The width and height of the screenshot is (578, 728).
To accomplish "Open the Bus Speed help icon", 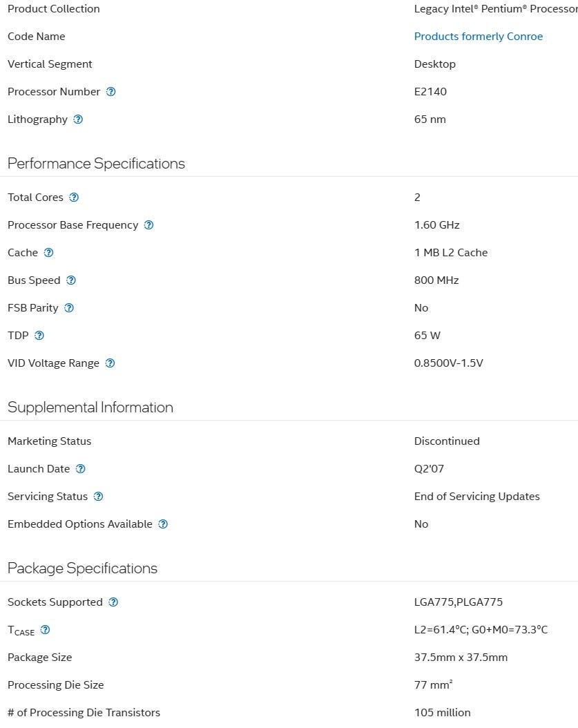I will [71, 280].
